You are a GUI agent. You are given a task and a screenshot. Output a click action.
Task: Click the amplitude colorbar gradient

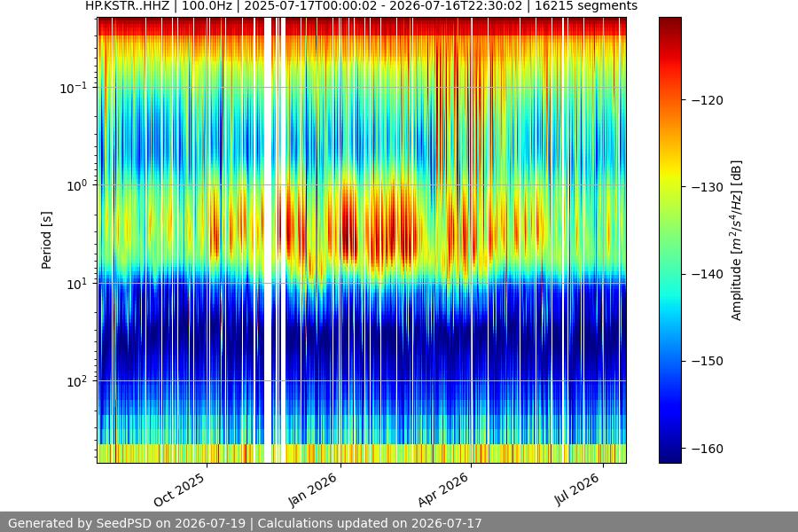(x=669, y=239)
